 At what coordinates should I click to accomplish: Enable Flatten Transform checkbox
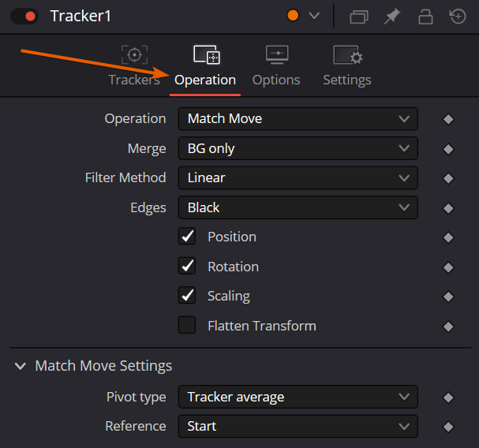point(187,325)
